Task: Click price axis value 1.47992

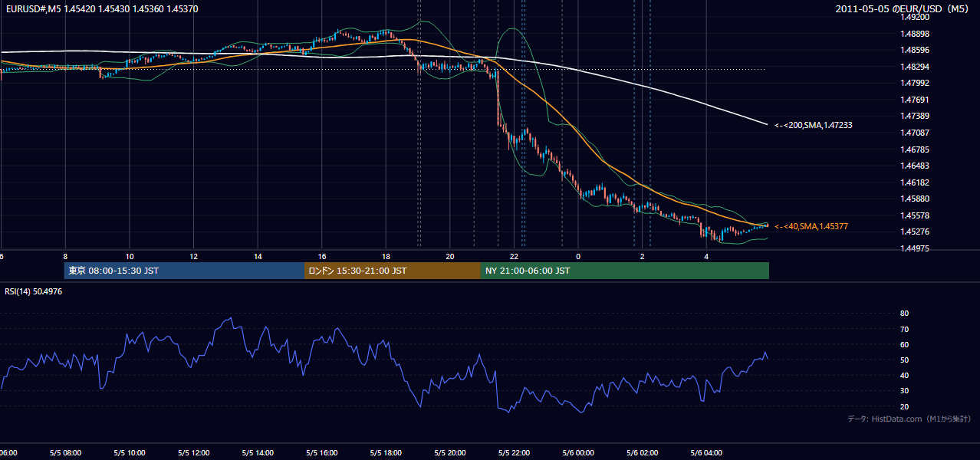Action: (915, 83)
